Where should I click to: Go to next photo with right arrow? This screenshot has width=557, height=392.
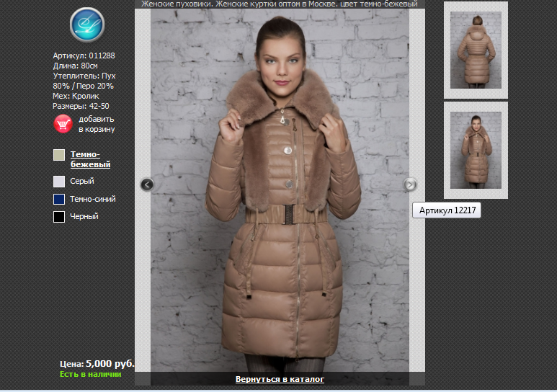[x=410, y=184]
